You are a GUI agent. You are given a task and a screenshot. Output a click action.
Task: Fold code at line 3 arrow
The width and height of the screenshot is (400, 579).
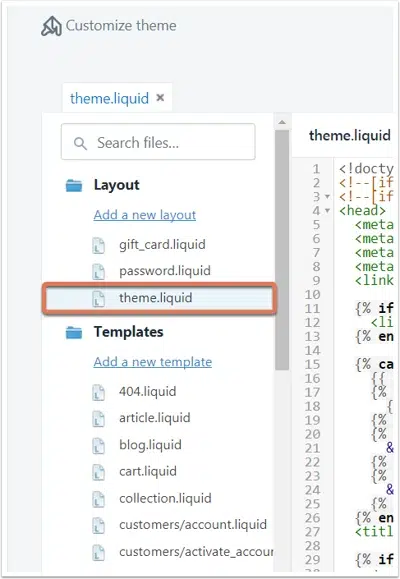(x=327, y=197)
